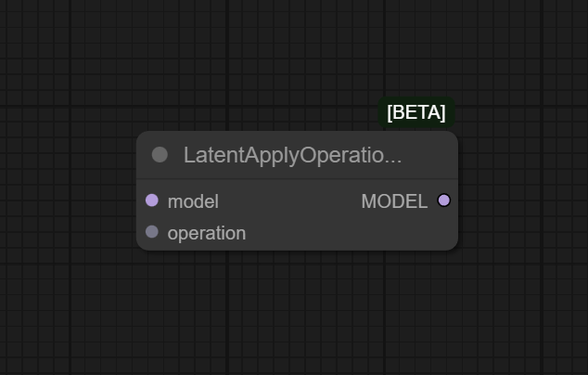Click the MODEL output socket circle
This screenshot has width=588, height=375.
tap(443, 200)
